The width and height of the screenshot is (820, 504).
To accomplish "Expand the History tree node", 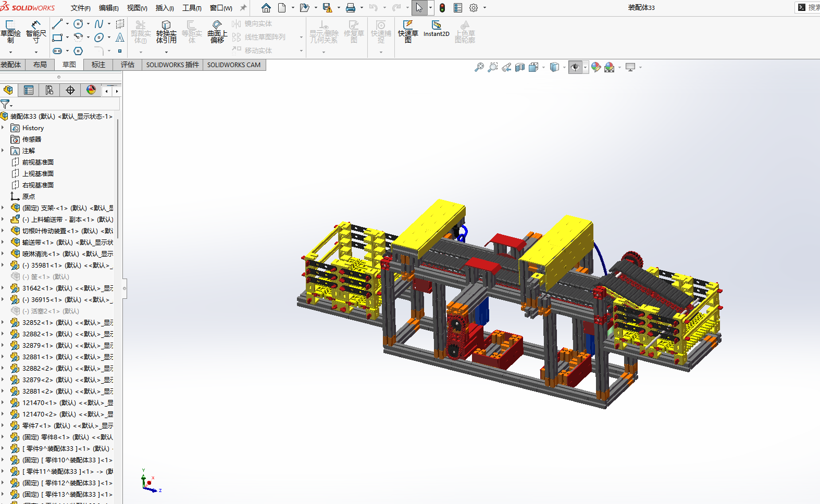I will pyautogui.click(x=3, y=128).
